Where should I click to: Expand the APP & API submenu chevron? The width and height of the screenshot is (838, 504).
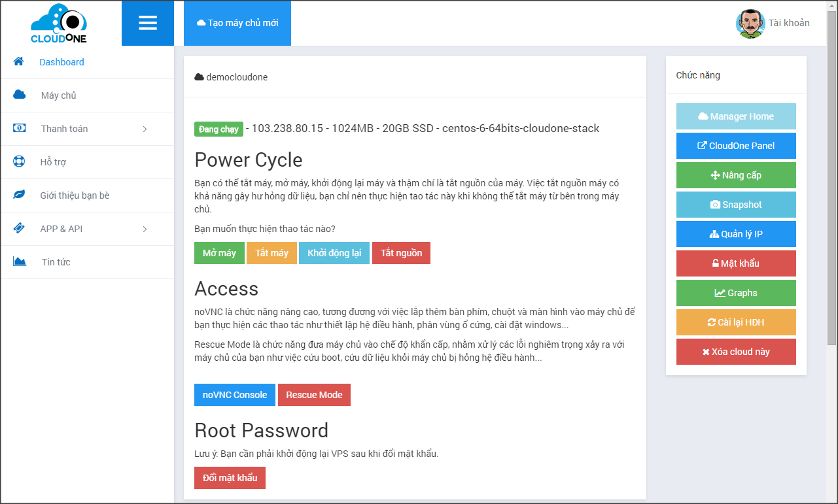145,229
